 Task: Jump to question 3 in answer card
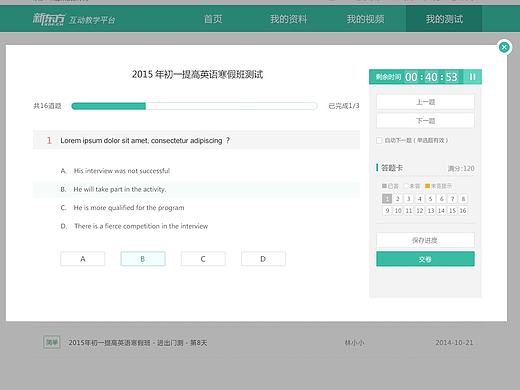click(x=409, y=199)
